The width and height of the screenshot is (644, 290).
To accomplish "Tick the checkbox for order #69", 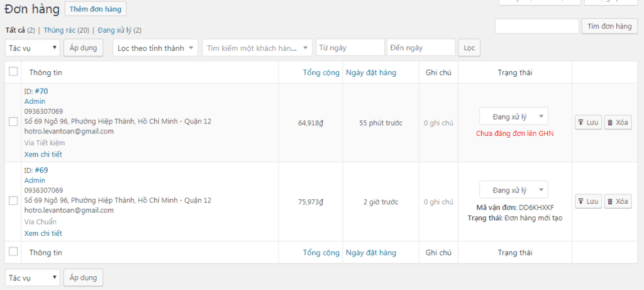I will coord(13,201).
